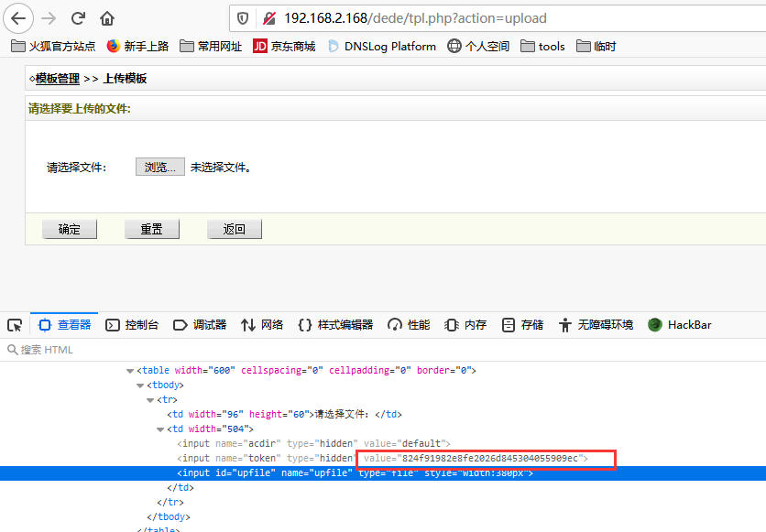The height and width of the screenshot is (532, 766).
Task: Select the input name="token" line
Action: (382, 459)
